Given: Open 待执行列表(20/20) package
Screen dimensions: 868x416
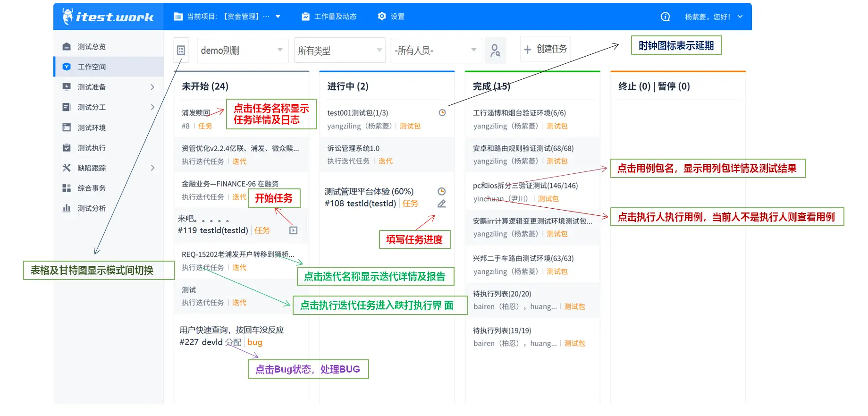Looking at the screenshot, I should pyautogui.click(x=502, y=294).
